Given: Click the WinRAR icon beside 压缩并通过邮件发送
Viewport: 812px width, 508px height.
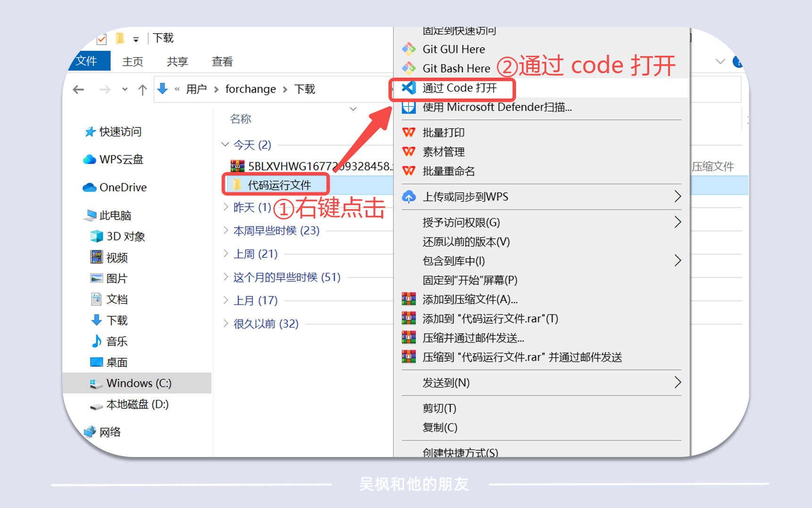Looking at the screenshot, I should click(x=409, y=338).
